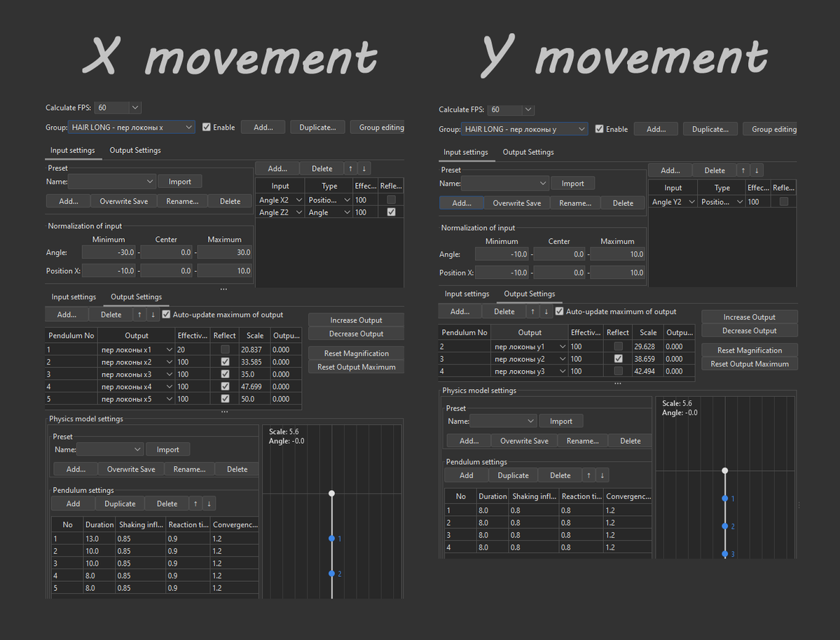Toggle Auto-update maximum of output in Y panel

(559, 311)
